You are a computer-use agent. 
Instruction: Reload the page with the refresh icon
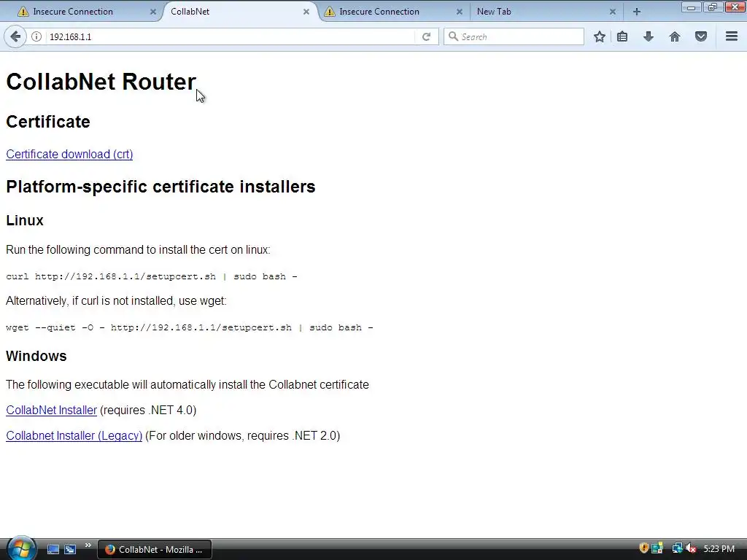point(426,36)
